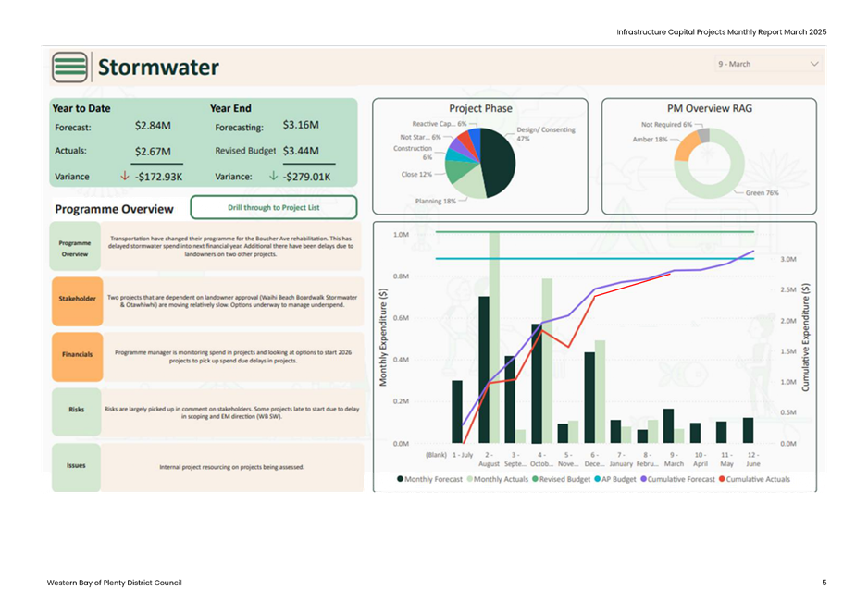Viewport: 868px width, 614px height.
Task: Click the 2 - August forecast bar
Action: (483, 370)
